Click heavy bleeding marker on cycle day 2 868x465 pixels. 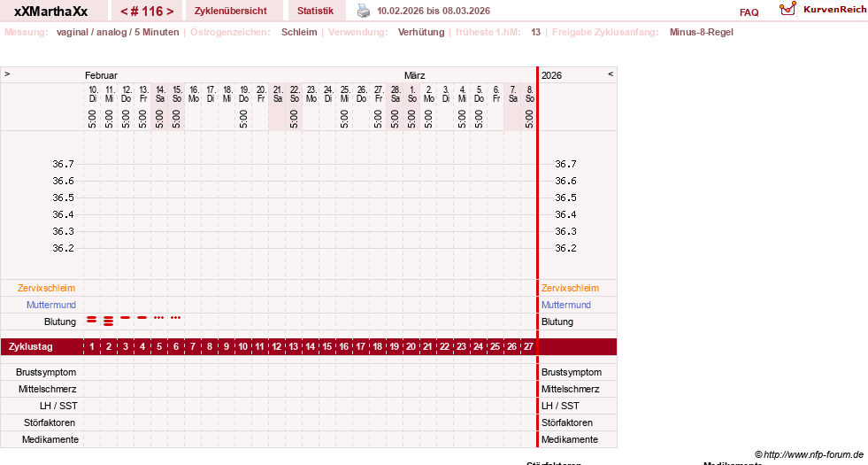pos(109,321)
